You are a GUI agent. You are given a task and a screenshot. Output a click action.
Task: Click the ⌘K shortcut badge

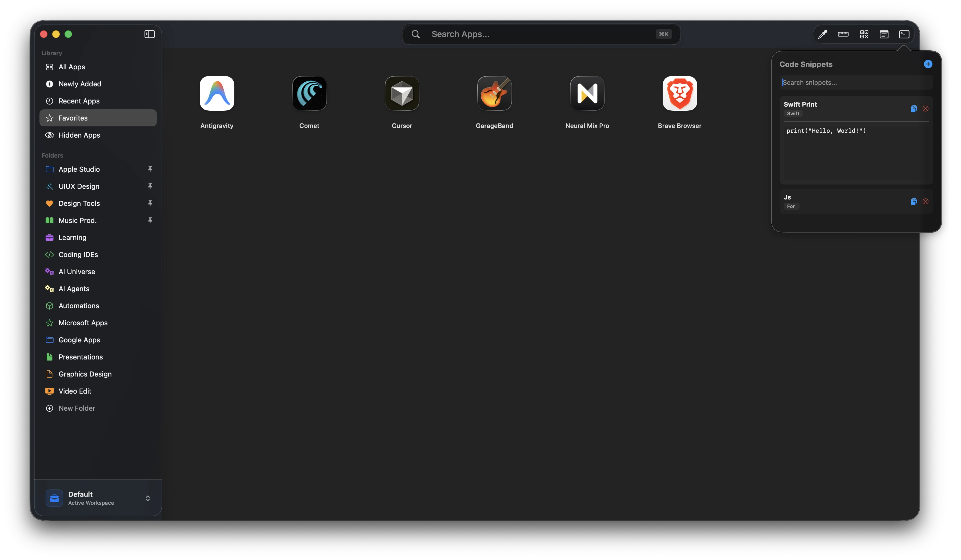point(663,34)
